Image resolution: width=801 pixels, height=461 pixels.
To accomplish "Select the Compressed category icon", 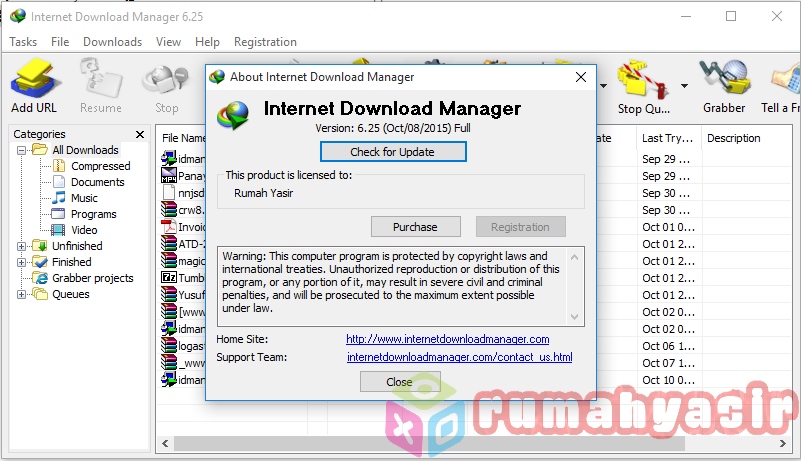I will click(59, 166).
